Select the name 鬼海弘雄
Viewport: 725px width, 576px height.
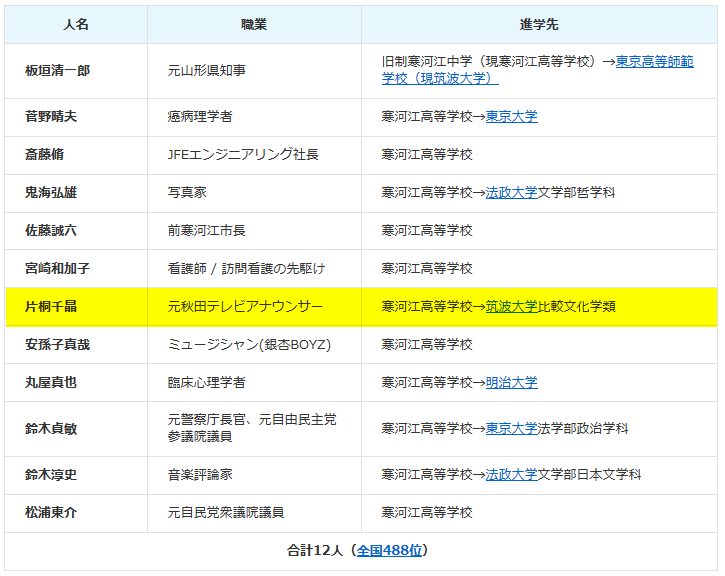[x=51, y=192]
